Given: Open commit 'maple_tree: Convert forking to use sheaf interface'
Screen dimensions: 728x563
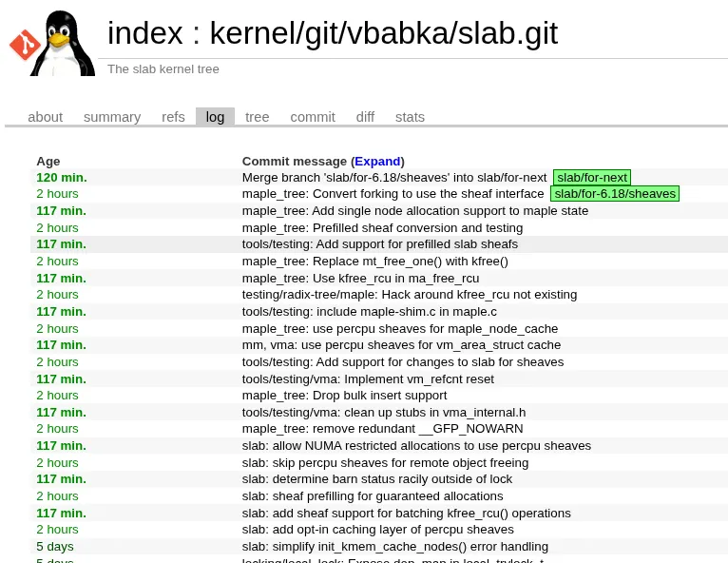Looking at the screenshot, I should click(393, 194).
